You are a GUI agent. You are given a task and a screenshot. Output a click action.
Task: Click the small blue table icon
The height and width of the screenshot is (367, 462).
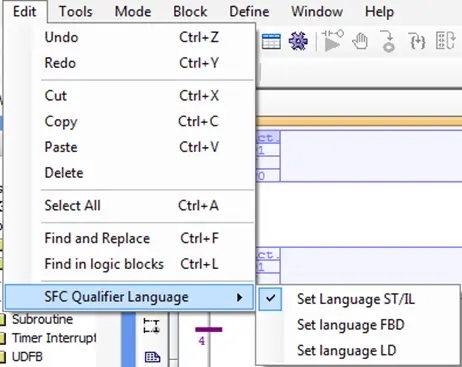click(x=152, y=357)
